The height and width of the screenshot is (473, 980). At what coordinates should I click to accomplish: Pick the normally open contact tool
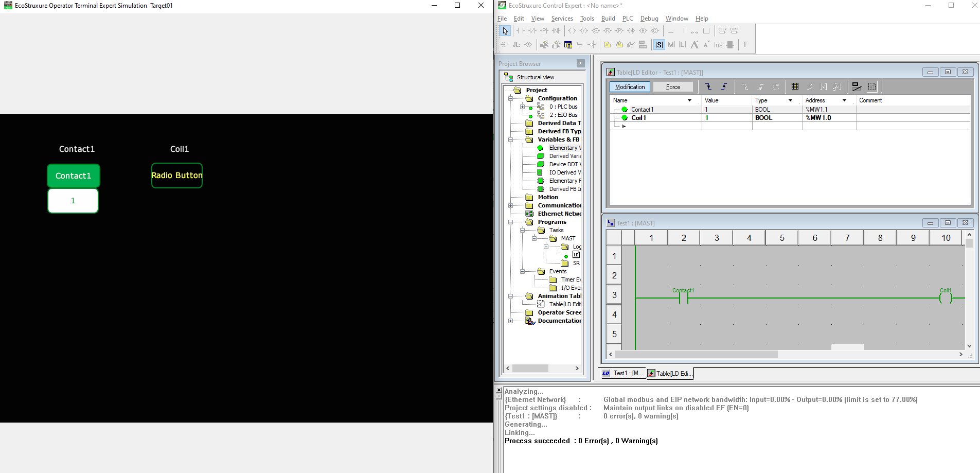point(520,31)
